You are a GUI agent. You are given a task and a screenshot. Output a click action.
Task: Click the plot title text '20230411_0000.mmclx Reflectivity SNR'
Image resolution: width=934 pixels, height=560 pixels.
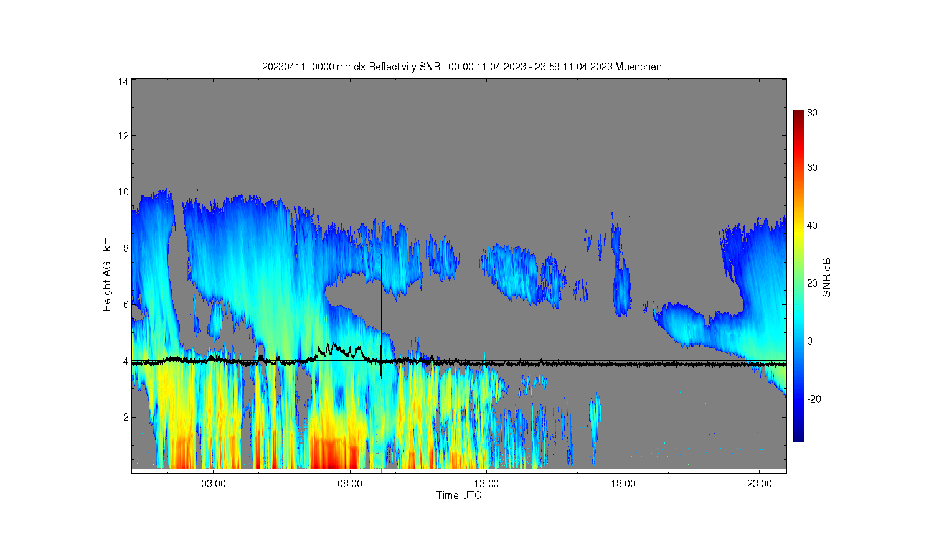(x=351, y=67)
